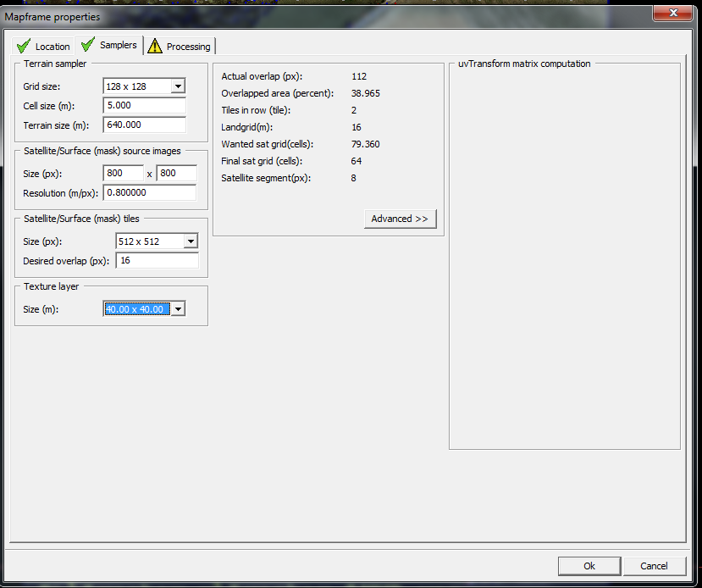Confirm settings with the Ok button
Viewport: 702px width, 588px height.
coord(589,566)
